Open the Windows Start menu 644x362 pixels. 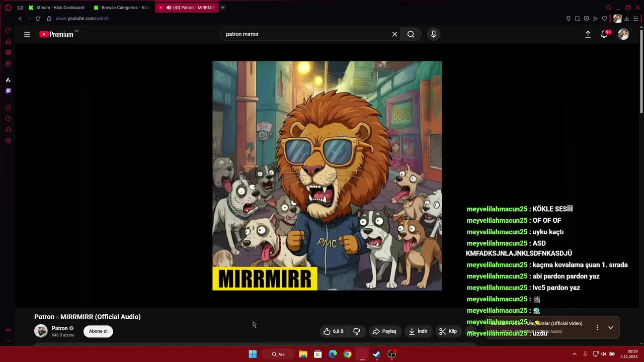coord(253,354)
